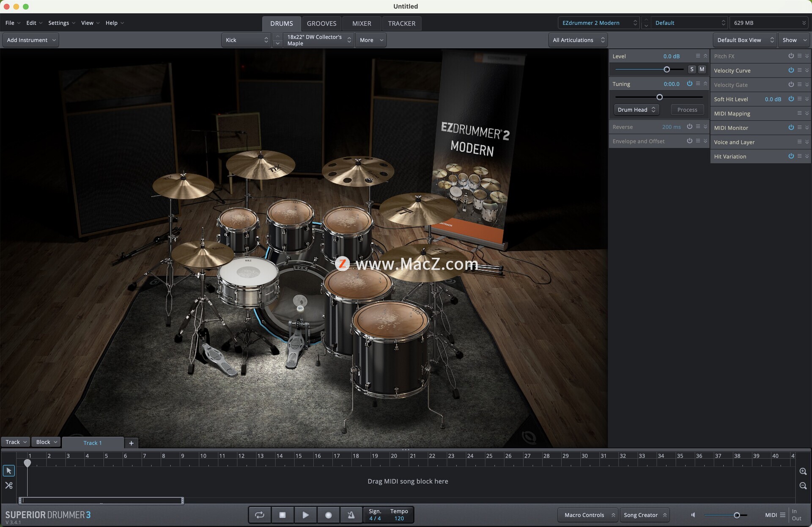This screenshot has width=812, height=527.
Task: Open the Level section menu icon
Action: click(698, 56)
